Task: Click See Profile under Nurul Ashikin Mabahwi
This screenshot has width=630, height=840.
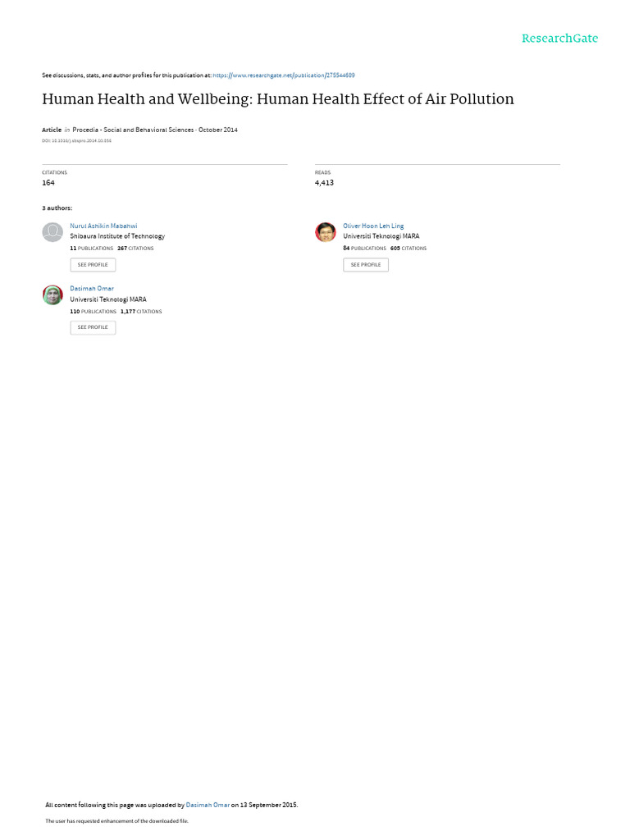Action: (93, 265)
